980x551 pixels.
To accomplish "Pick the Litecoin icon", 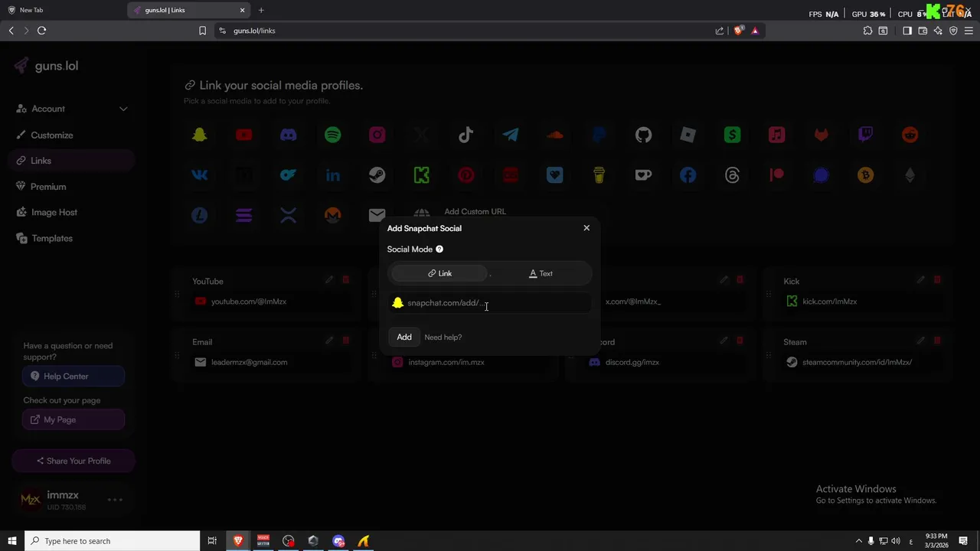I will click(200, 216).
